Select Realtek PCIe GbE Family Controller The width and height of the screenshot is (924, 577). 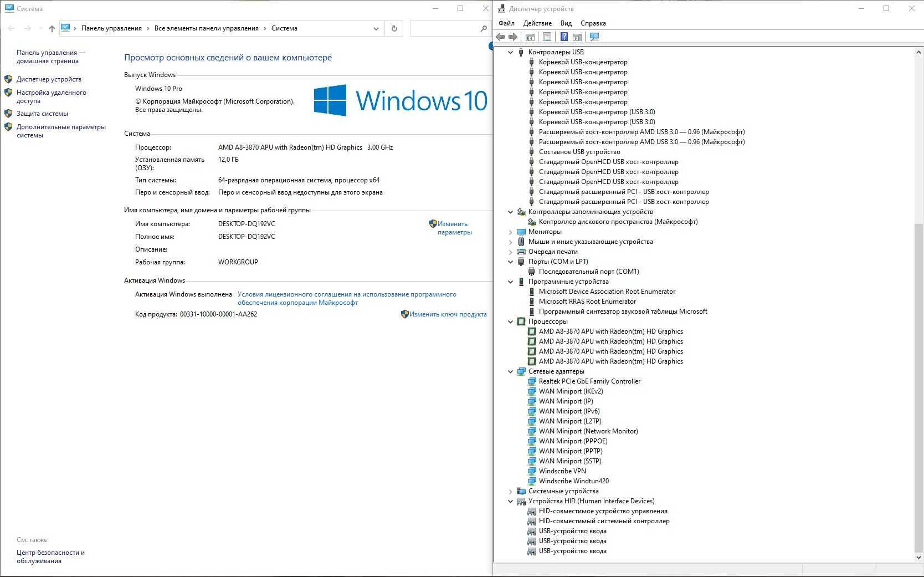pyautogui.click(x=589, y=381)
